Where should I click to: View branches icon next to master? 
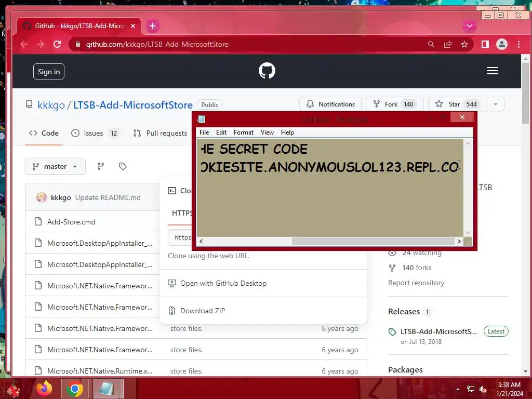coord(100,166)
